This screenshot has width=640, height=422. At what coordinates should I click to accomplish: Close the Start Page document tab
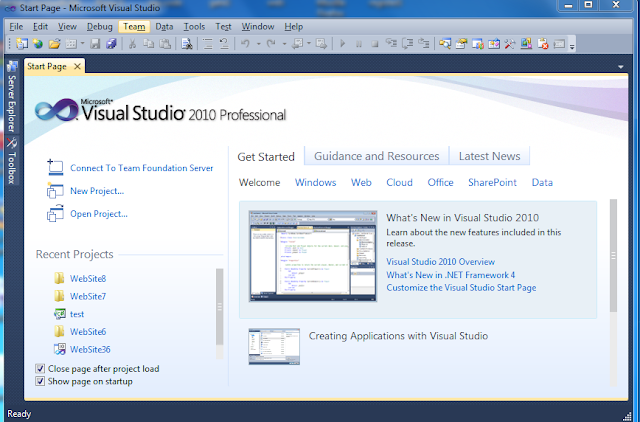coord(77,66)
